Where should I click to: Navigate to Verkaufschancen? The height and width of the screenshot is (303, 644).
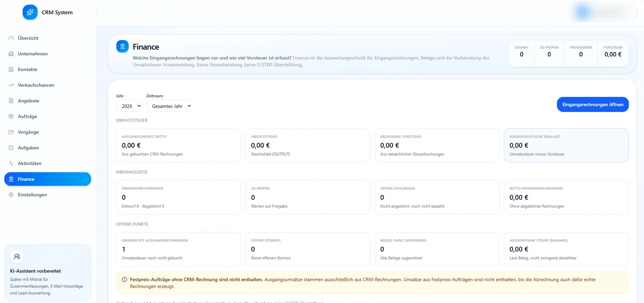click(48, 85)
